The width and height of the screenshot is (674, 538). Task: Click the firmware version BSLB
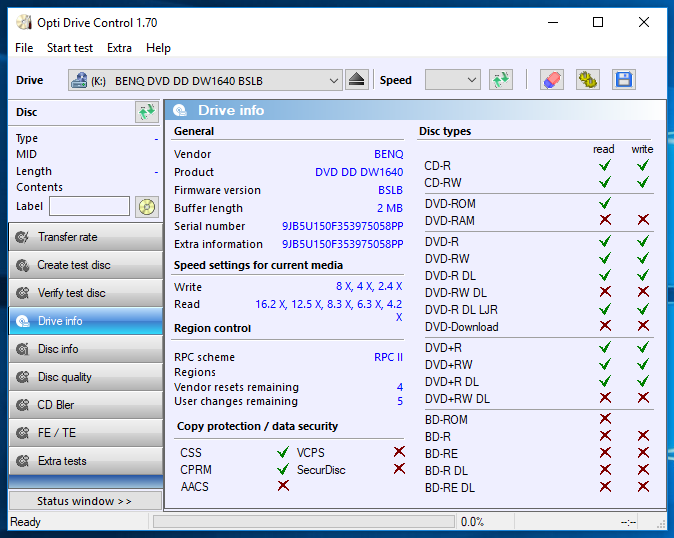coord(390,190)
